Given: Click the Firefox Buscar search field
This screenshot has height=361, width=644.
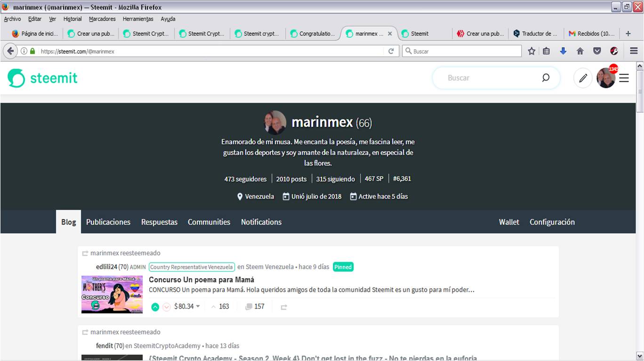Looking at the screenshot, I should point(462,51).
